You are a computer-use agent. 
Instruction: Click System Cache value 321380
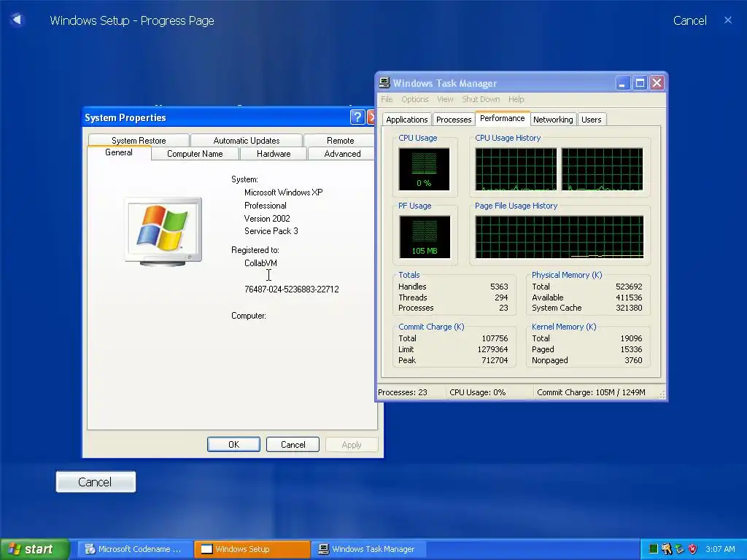pos(629,308)
